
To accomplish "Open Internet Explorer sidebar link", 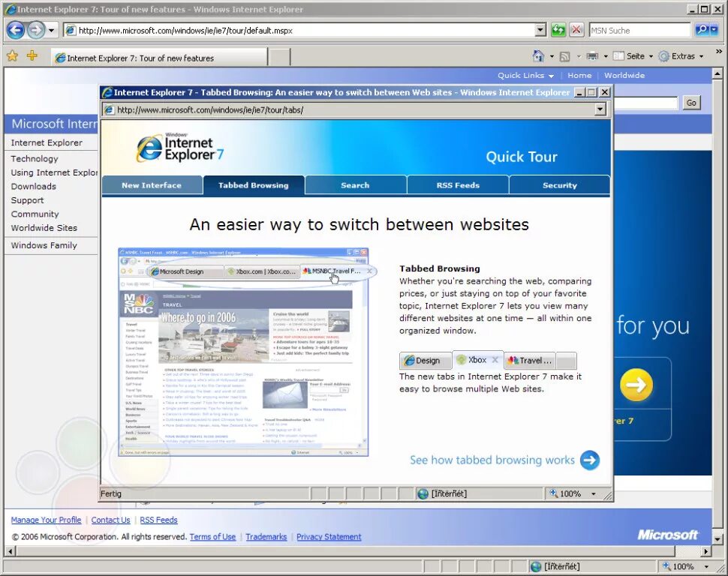I will [47, 142].
